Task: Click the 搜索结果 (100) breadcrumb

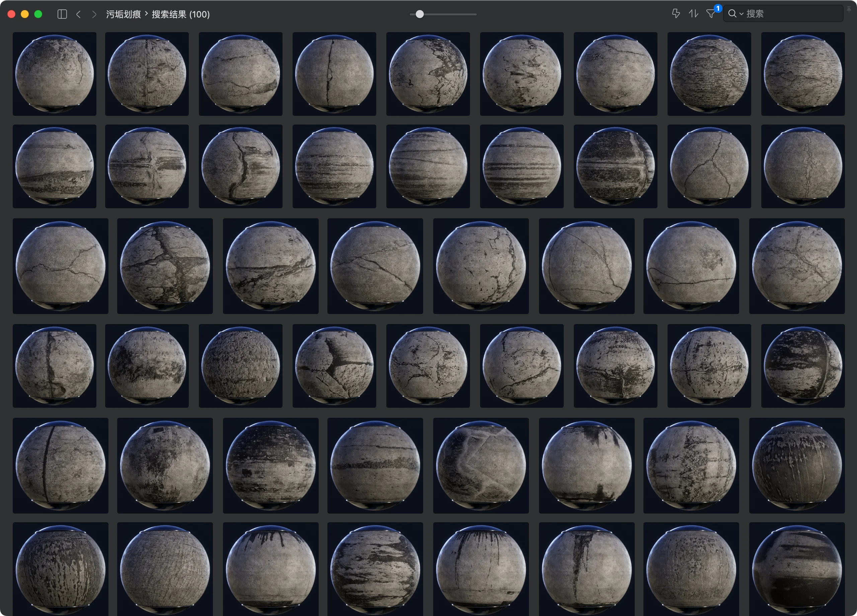Action: coord(181,14)
